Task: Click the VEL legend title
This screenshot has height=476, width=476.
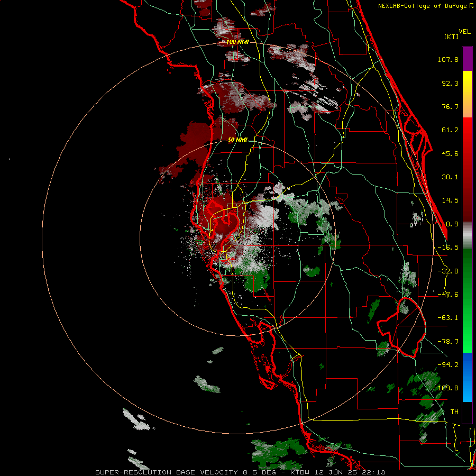Action: [x=464, y=32]
